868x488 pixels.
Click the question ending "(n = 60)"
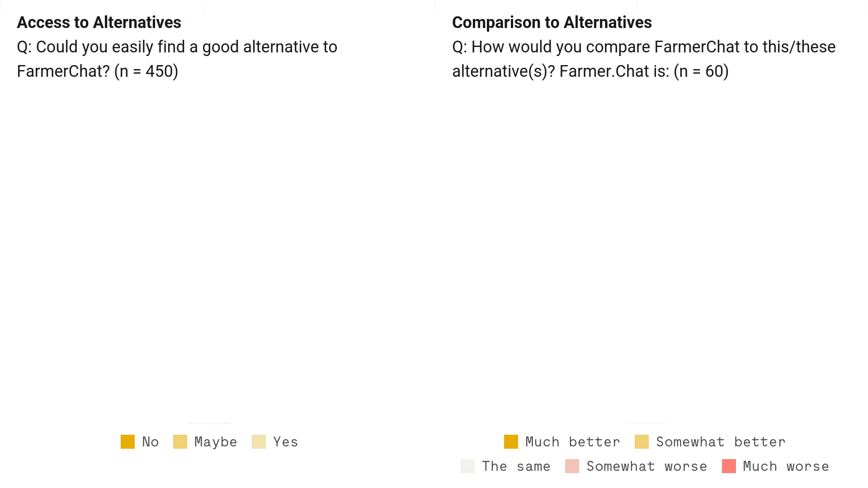point(643,59)
